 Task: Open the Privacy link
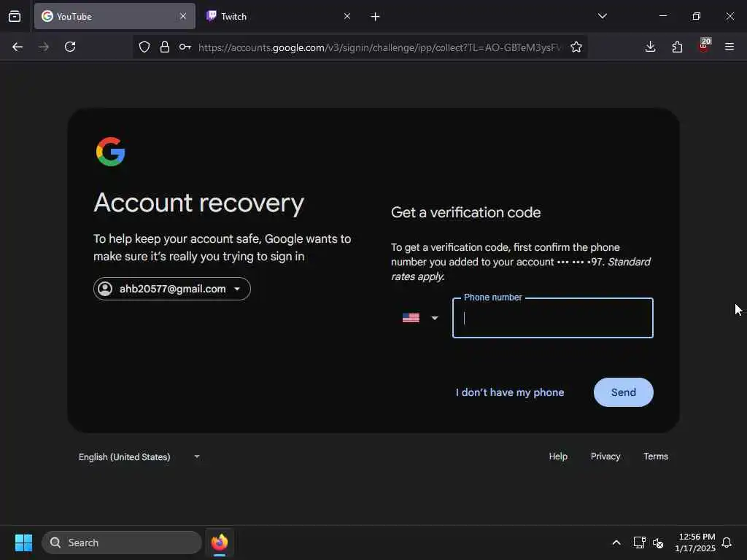(605, 456)
